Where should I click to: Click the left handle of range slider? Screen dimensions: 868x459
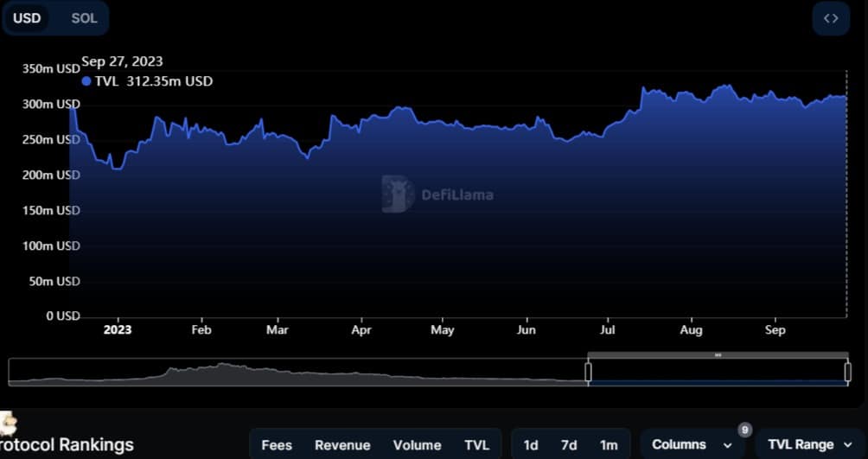(x=588, y=372)
